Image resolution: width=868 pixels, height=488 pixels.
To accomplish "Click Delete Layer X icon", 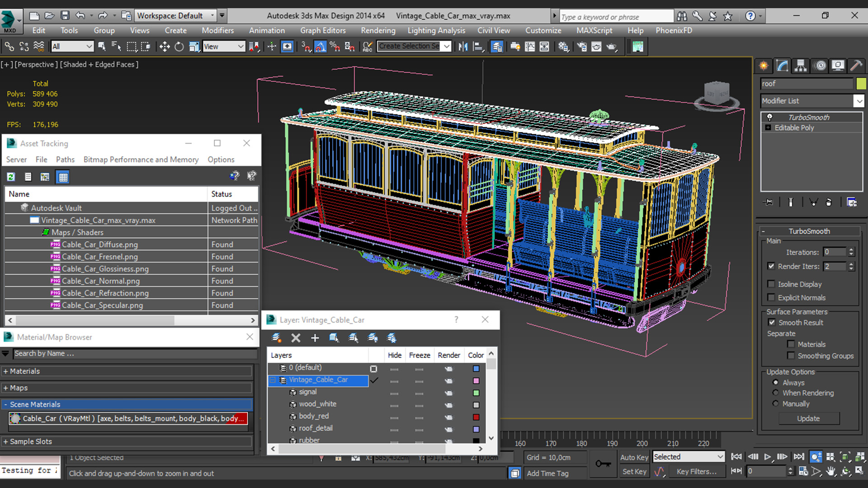I will click(x=296, y=338).
